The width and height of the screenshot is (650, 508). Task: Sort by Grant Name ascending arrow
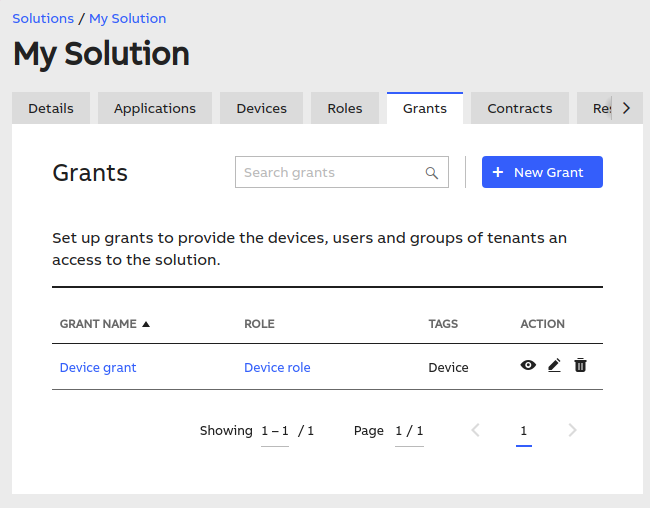pyautogui.click(x=146, y=324)
